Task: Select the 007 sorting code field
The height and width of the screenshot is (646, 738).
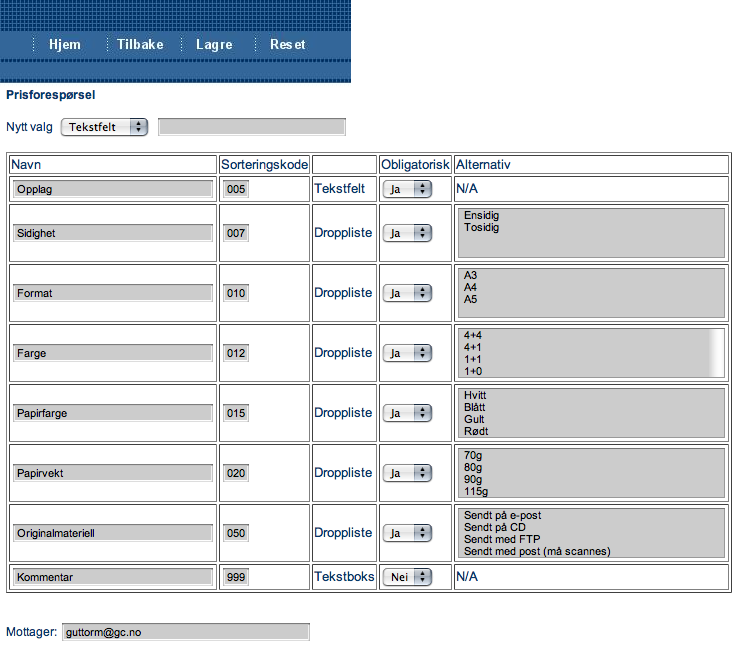Action: pyautogui.click(x=236, y=233)
